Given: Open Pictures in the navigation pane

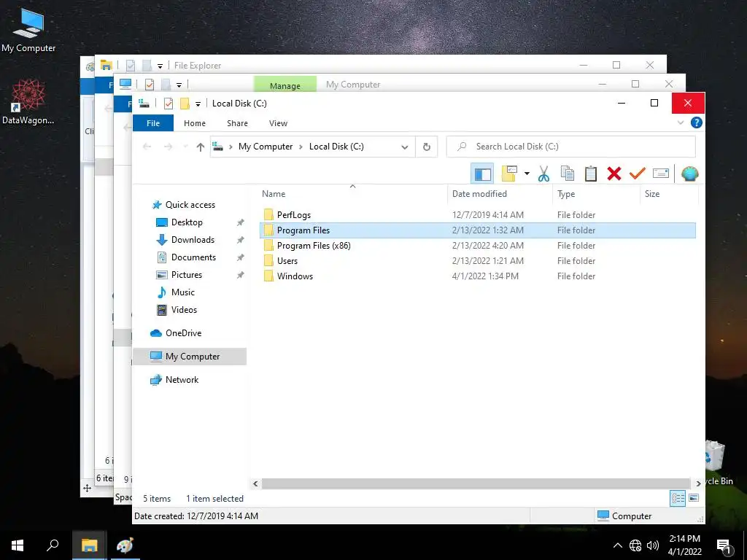Looking at the screenshot, I should 186,275.
